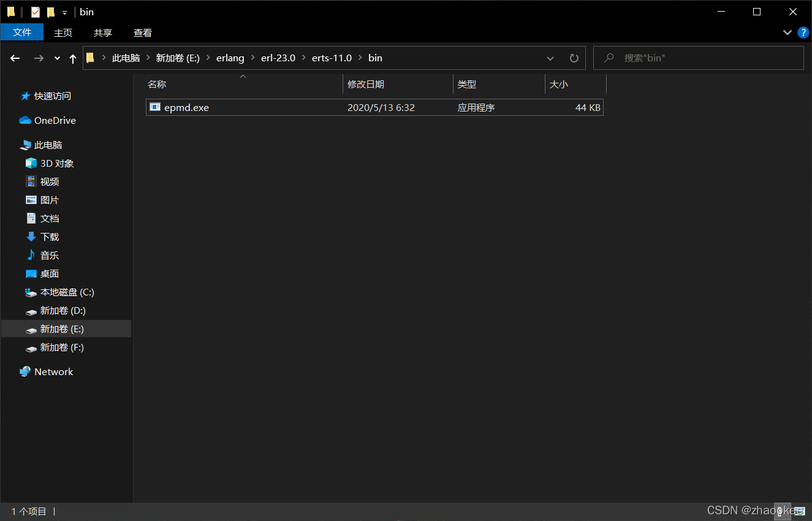Image resolution: width=812 pixels, height=521 pixels.
Task: Navigate to 此电脑 in the address bar
Action: 126,58
